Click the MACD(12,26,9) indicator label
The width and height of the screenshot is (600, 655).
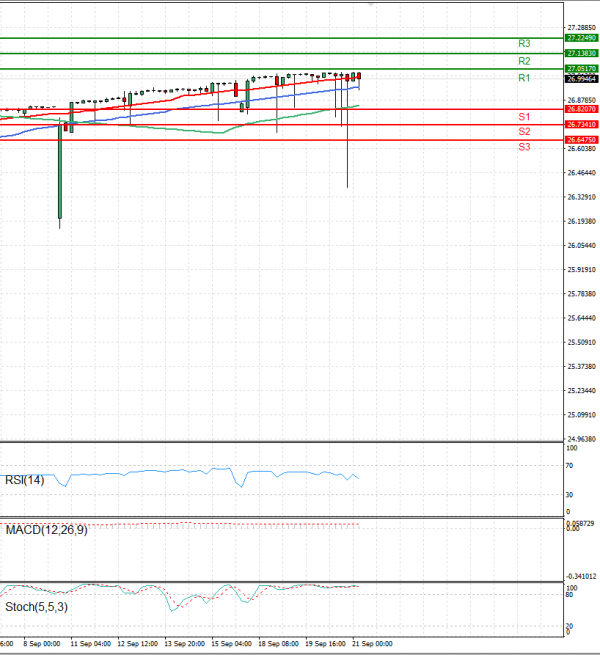tap(46, 530)
